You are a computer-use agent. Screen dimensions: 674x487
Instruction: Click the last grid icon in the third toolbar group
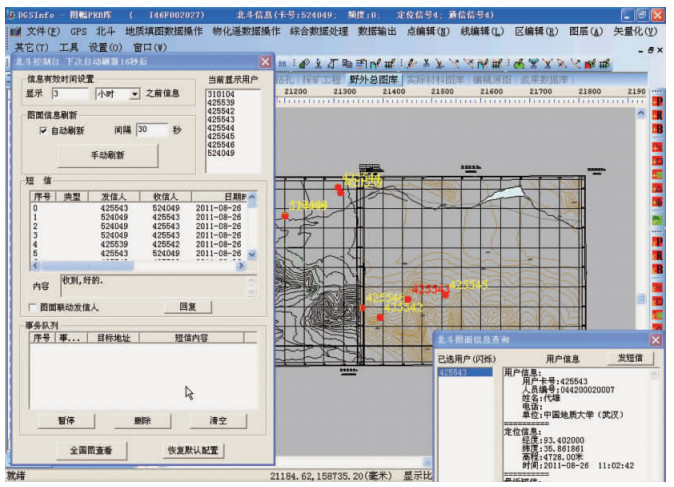click(x=604, y=64)
